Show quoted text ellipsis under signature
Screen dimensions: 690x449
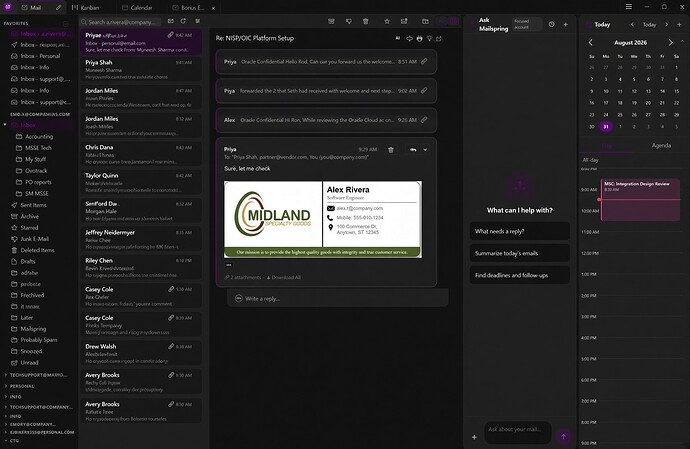click(228, 265)
